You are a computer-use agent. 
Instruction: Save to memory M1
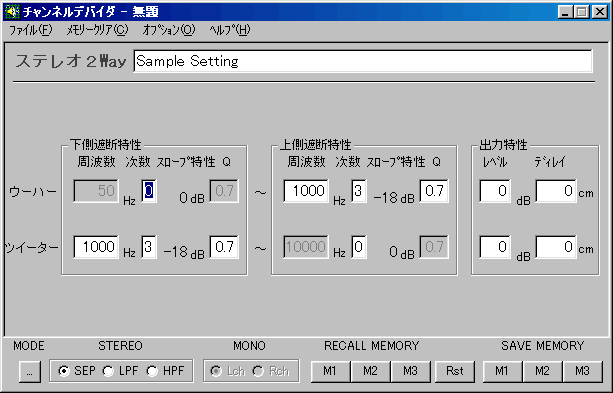[x=502, y=371]
